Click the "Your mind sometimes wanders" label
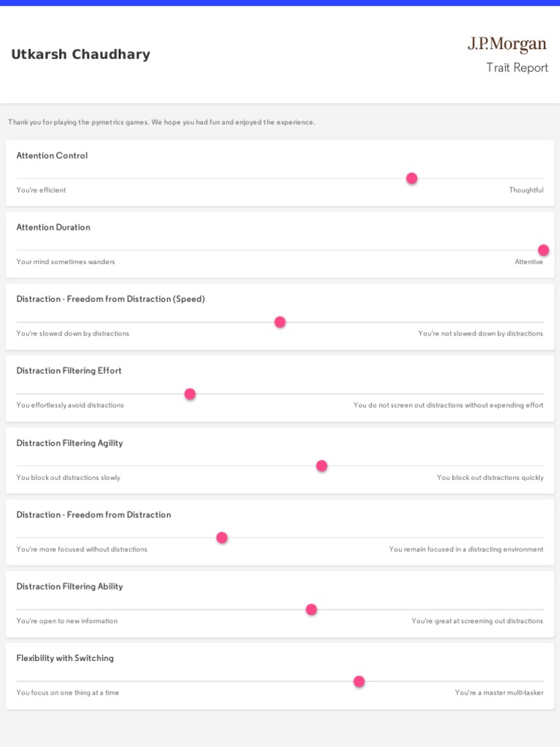 (66, 262)
